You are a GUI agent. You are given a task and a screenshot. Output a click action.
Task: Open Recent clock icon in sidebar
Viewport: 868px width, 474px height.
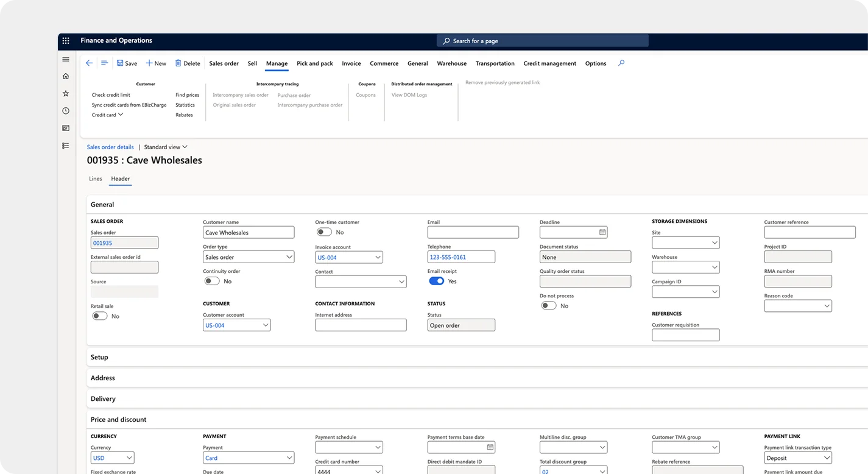[66, 111]
